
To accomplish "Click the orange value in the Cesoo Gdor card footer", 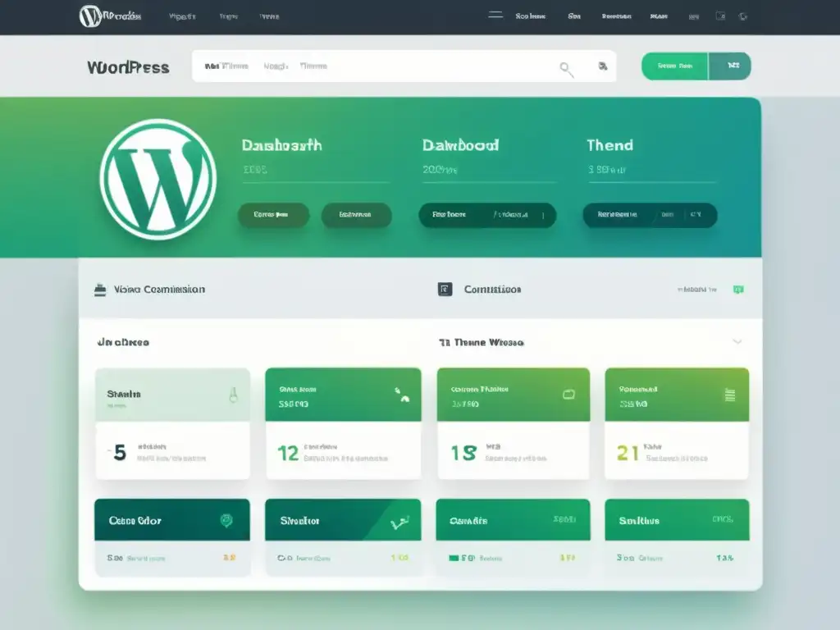I will [x=230, y=558].
